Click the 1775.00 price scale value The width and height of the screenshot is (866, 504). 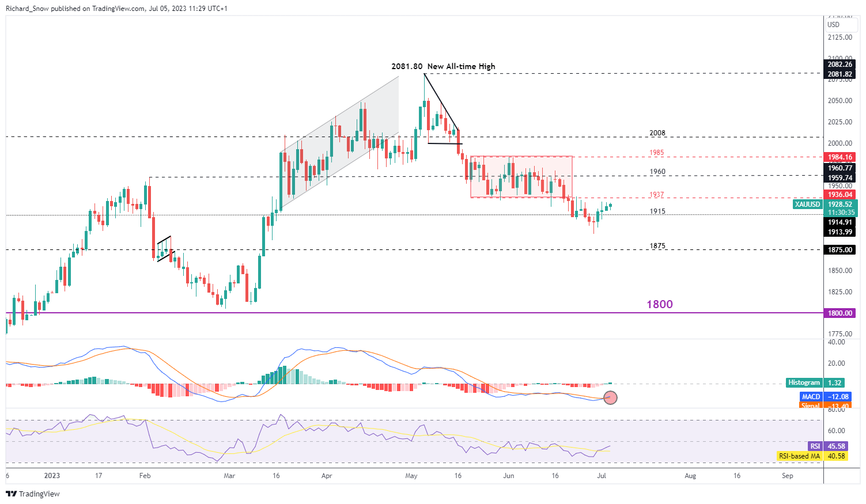tap(840, 334)
